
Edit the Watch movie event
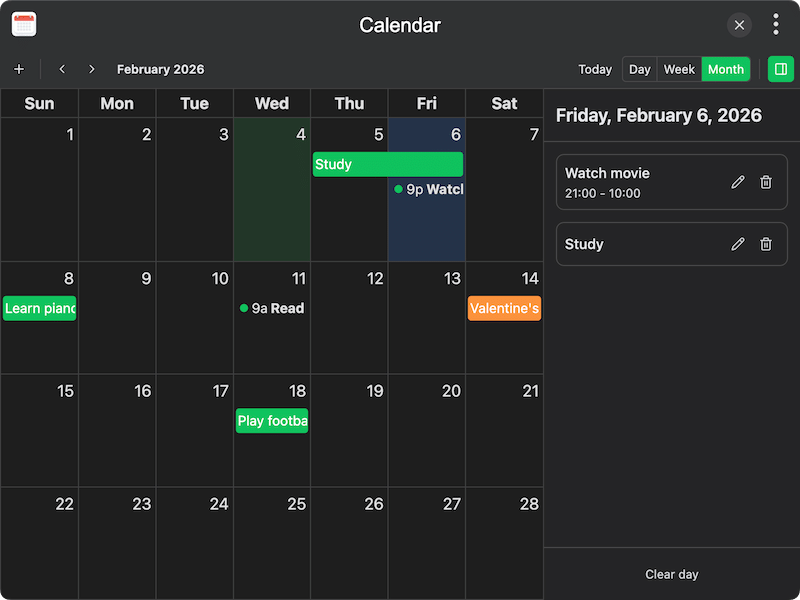[x=738, y=182]
